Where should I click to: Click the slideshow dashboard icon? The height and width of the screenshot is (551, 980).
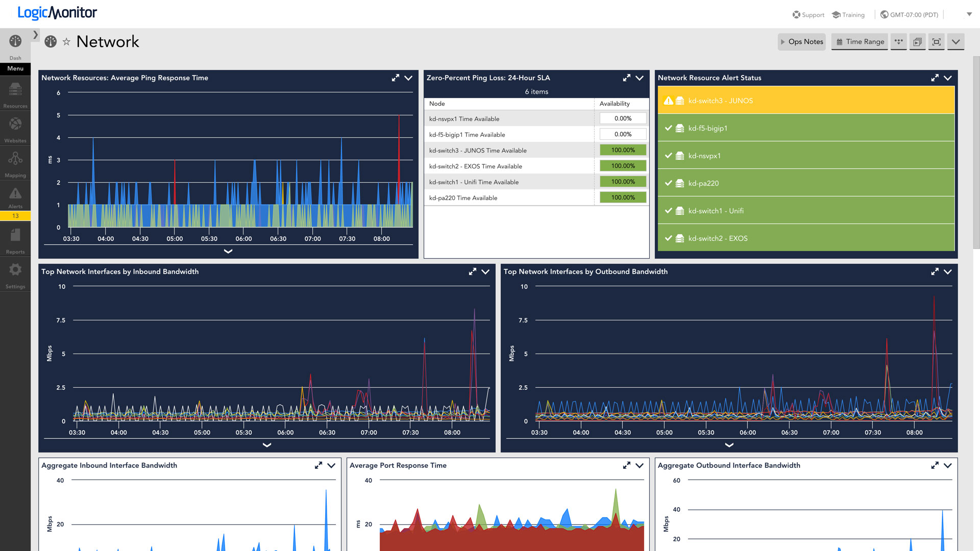point(917,42)
